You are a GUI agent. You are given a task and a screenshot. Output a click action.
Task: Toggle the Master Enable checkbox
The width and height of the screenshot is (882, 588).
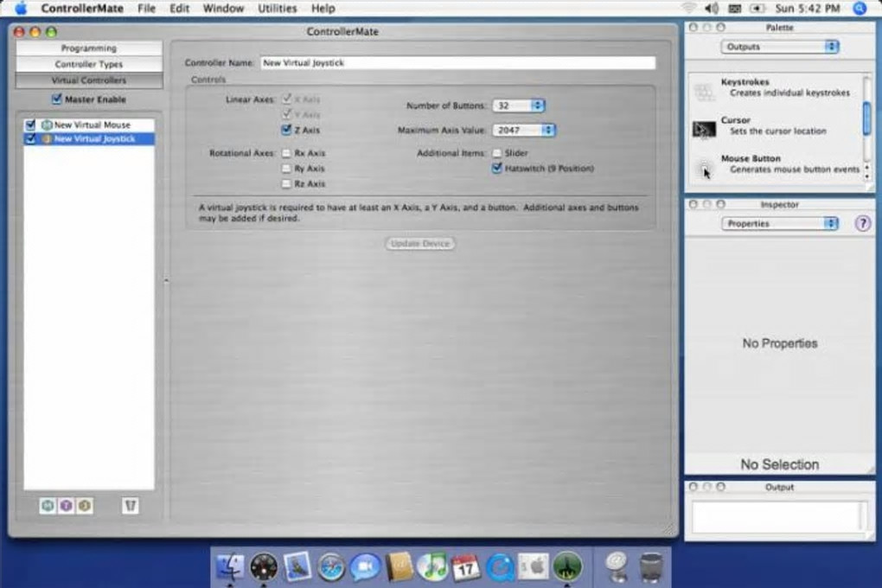56,99
